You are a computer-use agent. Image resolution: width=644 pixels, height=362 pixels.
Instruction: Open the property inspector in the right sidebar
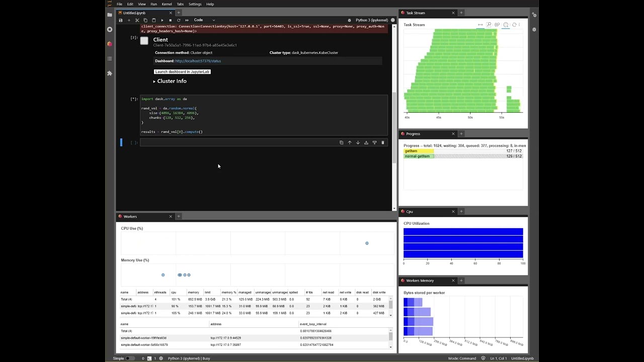tap(534, 15)
